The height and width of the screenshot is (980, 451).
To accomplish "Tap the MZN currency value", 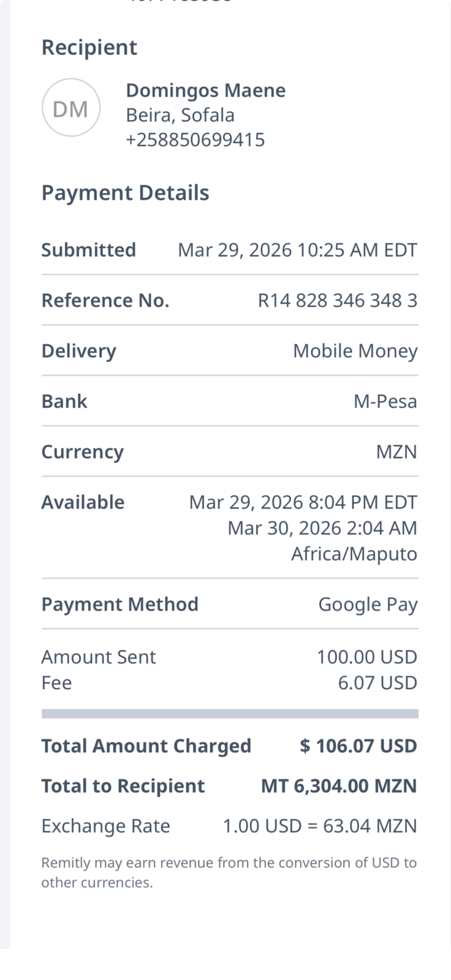I will point(396,452).
